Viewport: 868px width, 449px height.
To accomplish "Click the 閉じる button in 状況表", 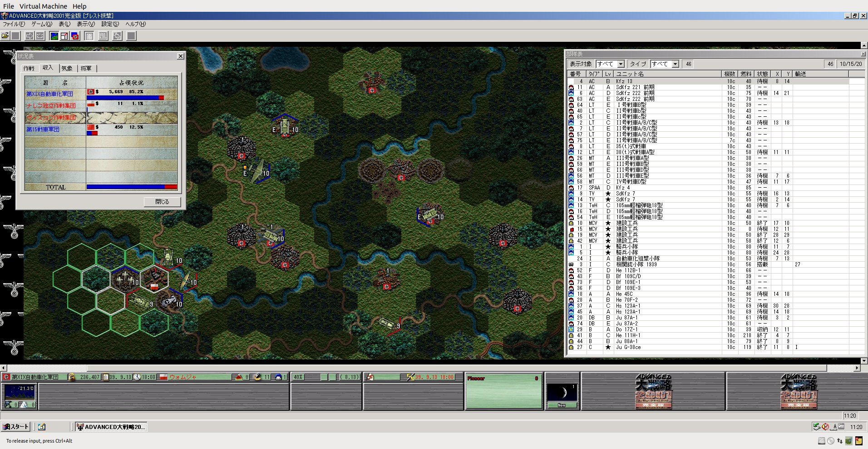I will (162, 202).
